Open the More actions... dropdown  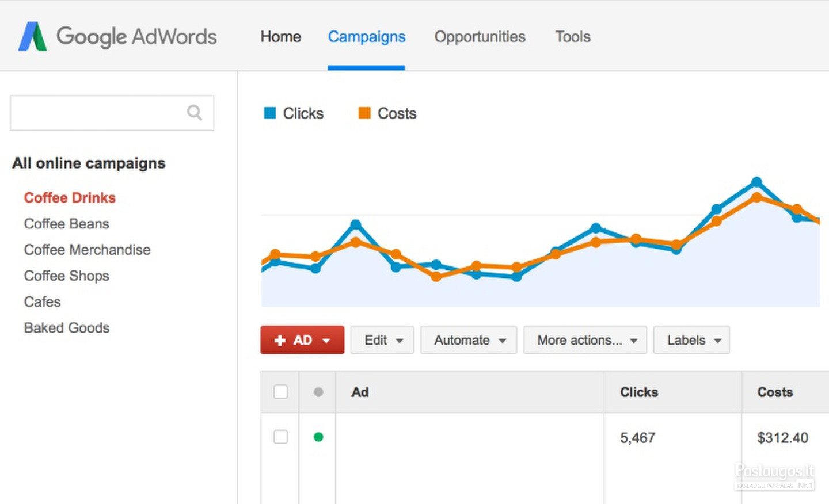point(585,340)
